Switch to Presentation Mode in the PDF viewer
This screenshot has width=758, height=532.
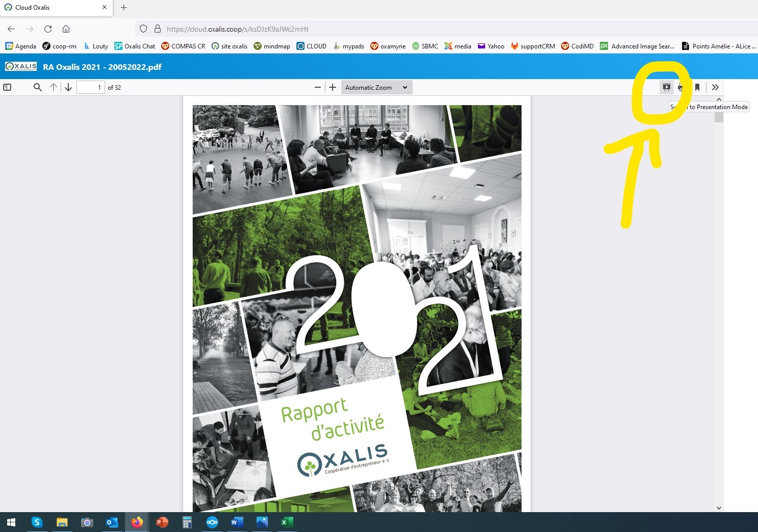667,87
